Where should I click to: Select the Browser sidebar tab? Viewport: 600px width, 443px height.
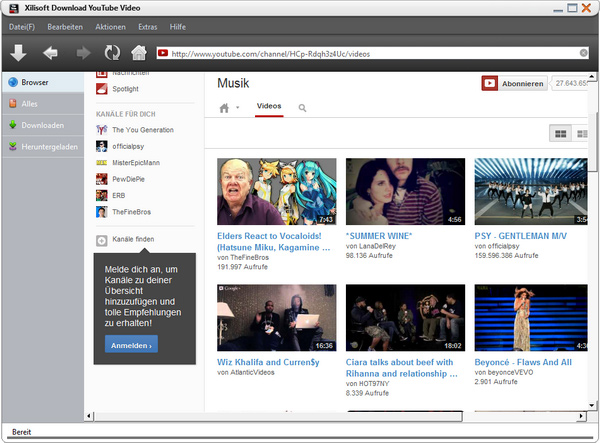coord(43,82)
